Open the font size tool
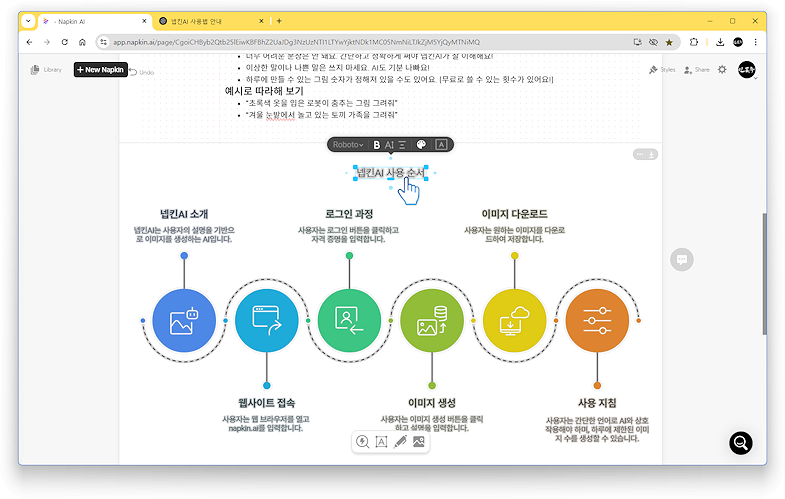785x499 pixels. pyautogui.click(x=389, y=145)
